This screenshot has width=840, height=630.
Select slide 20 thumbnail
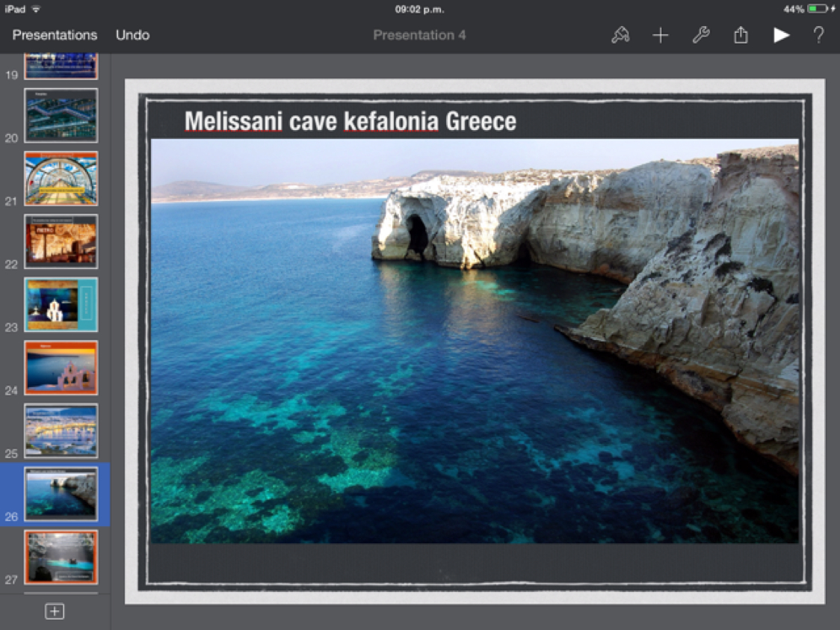point(61,115)
